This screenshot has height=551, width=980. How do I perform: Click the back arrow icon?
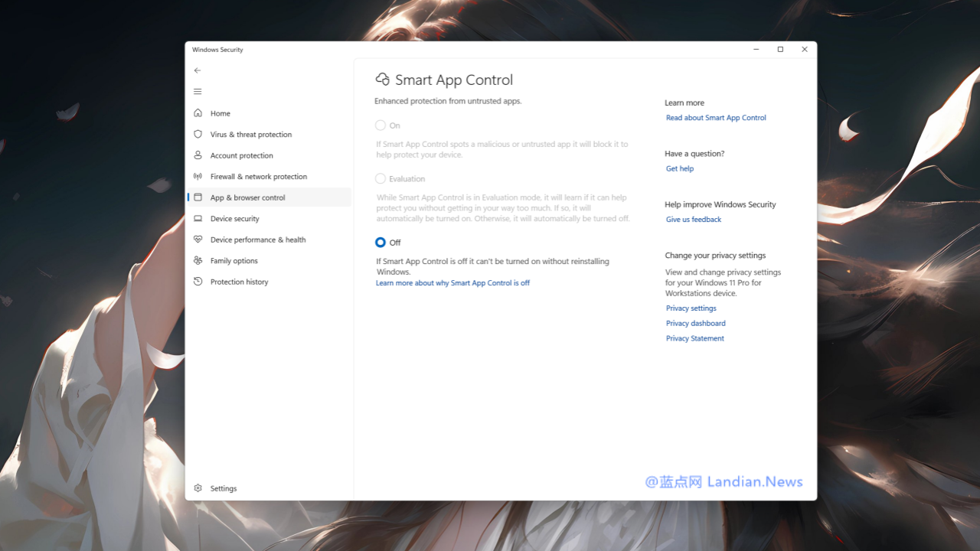[198, 70]
